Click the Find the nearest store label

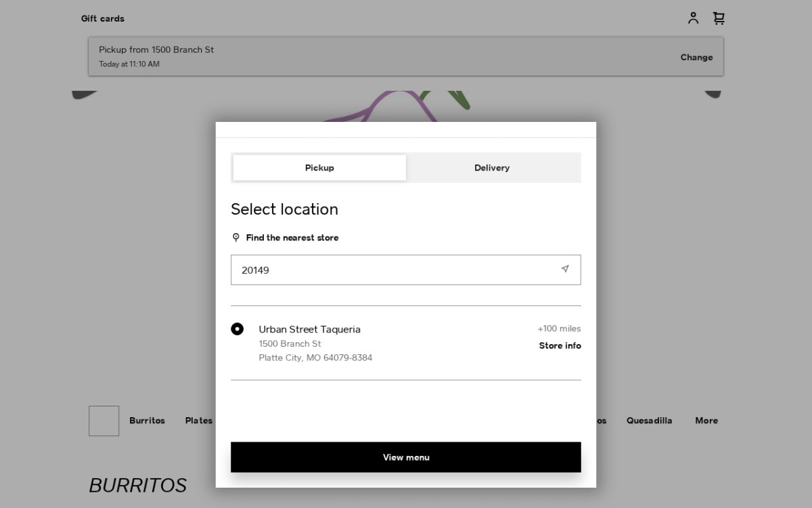pyautogui.click(x=292, y=238)
